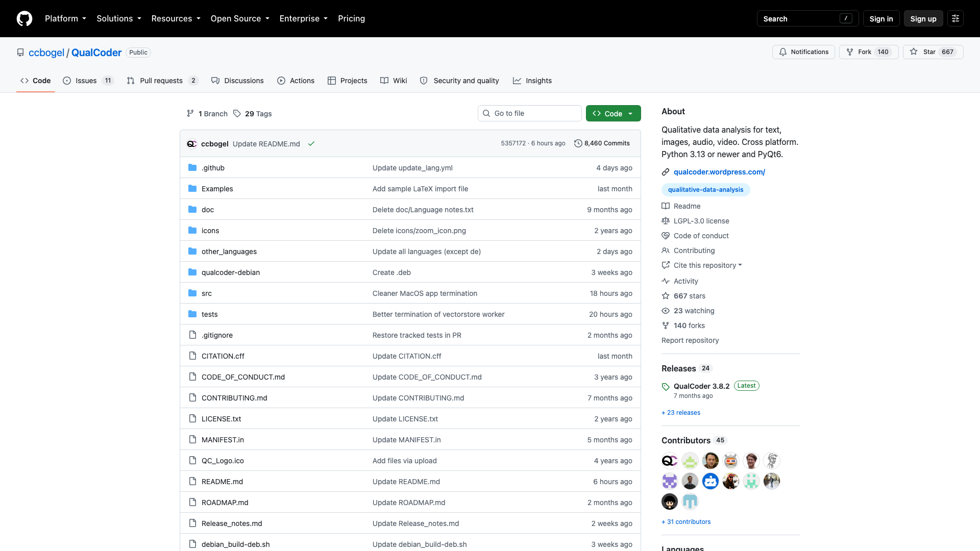This screenshot has height=551, width=980.
Task: Open CODE_OF_CONDUCT.md file
Action: pyautogui.click(x=243, y=377)
